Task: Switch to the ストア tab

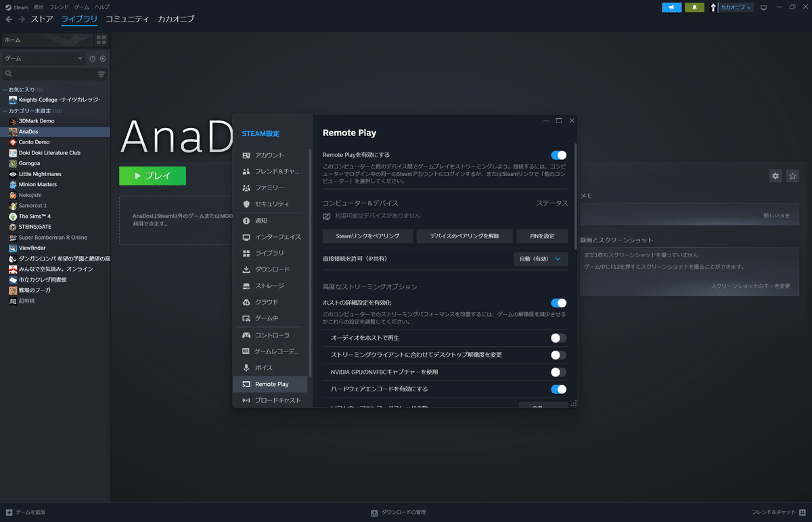Action: [42, 19]
